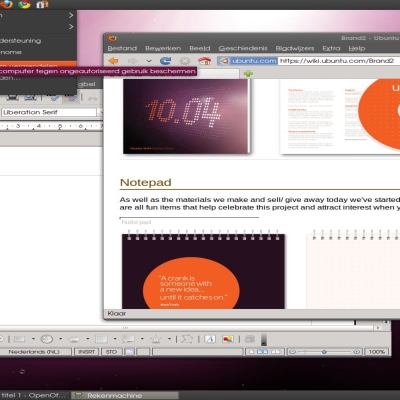The height and width of the screenshot is (400, 400).
Task: Open dropdown beside ellipse shape tool
Action: tap(61, 339)
